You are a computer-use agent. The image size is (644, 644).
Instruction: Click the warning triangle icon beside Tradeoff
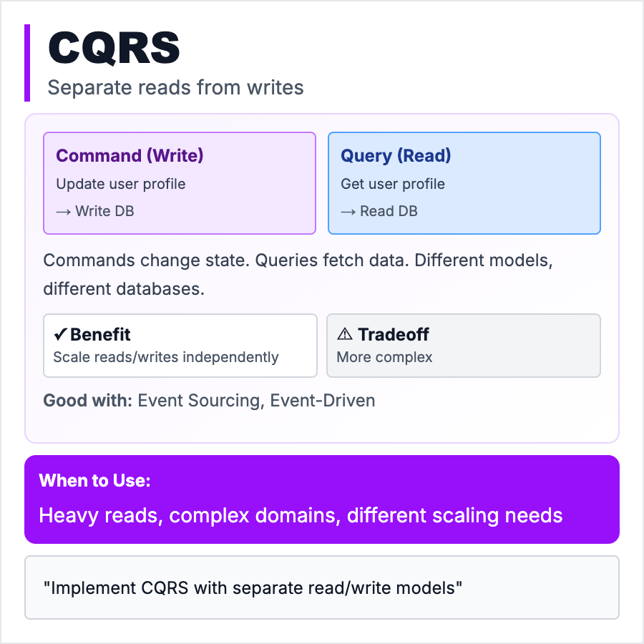[x=345, y=335]
